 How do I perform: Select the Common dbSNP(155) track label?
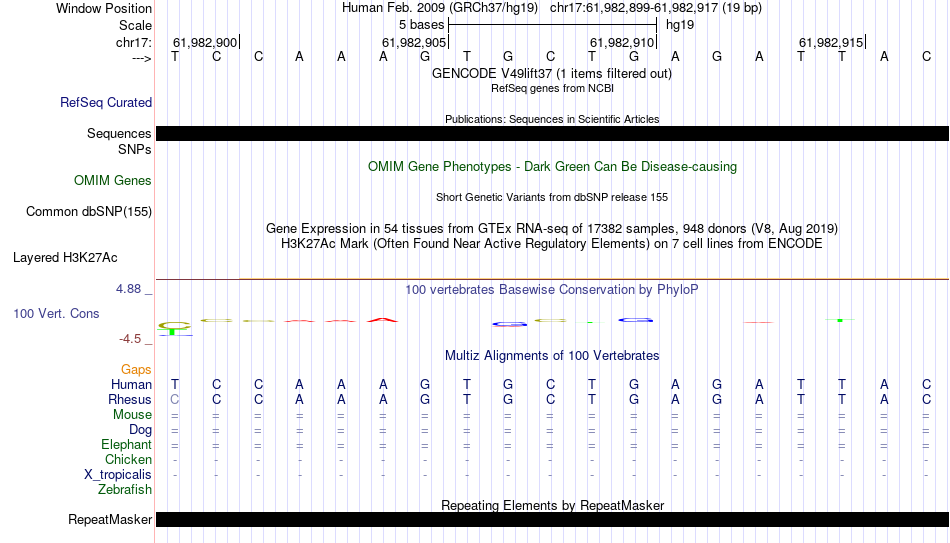point(88,212)
